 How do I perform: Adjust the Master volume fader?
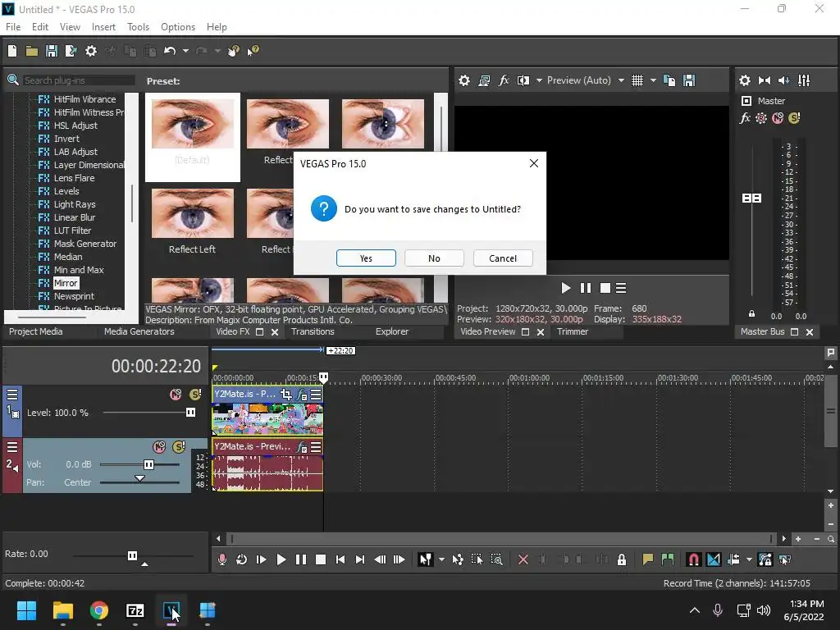pyautogui.click(x=751, y=199)
